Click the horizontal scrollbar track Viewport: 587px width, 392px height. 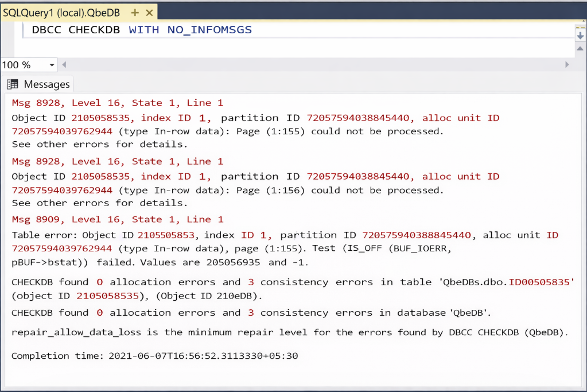[316, 65]
